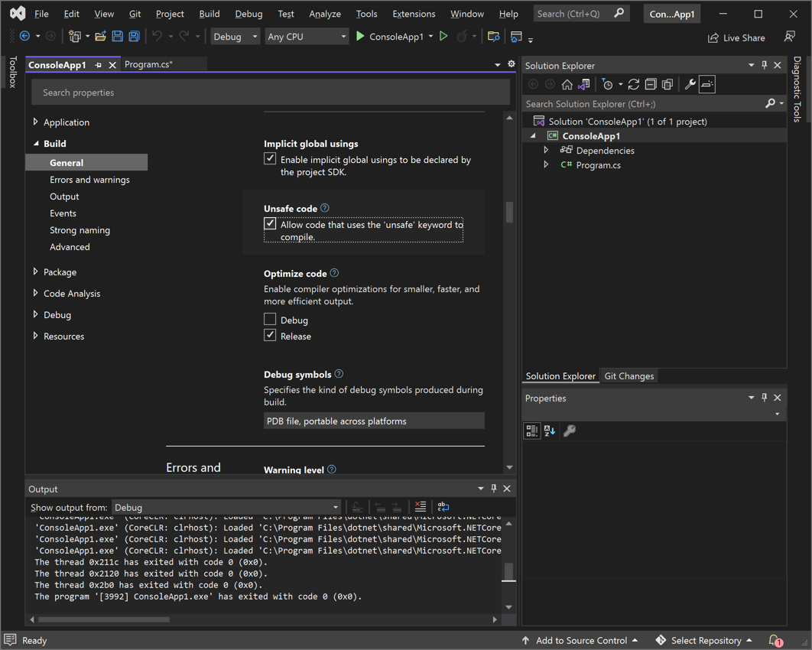812x650 pixels.
Task: Collapse the Build properties section
Action: pyautogui.click(x=35, y=144)
